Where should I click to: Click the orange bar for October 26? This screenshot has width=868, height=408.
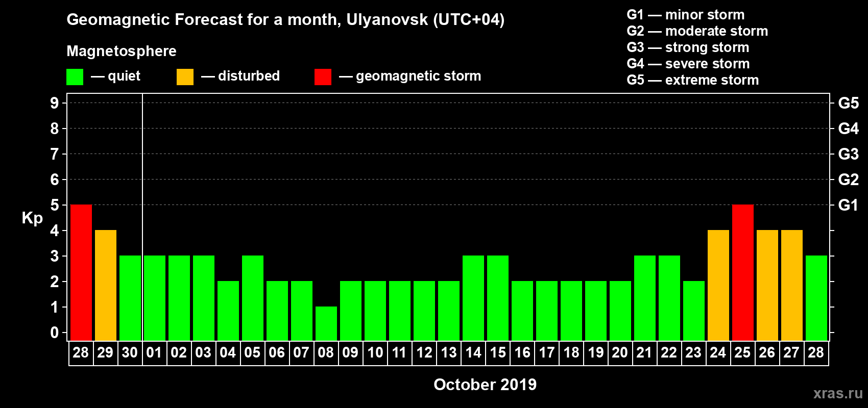tap(767, 285)
